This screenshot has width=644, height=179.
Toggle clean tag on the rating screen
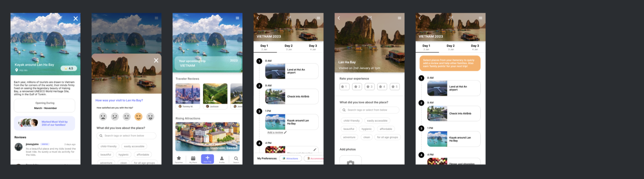coord(367,137)
